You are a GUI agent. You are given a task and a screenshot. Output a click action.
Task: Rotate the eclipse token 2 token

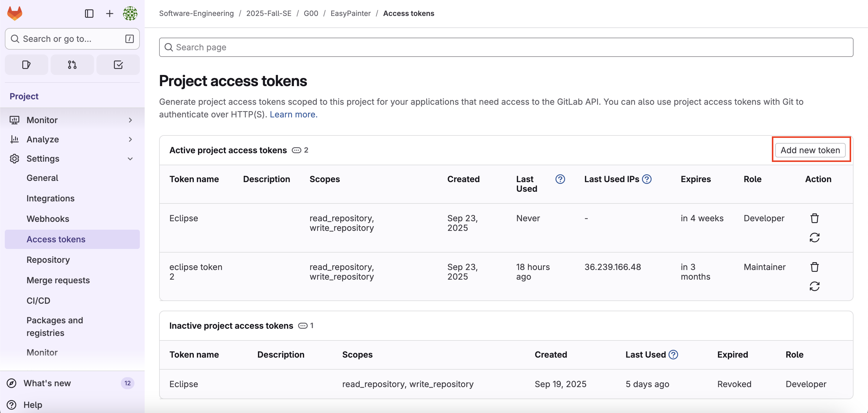(x=814, y=287)
